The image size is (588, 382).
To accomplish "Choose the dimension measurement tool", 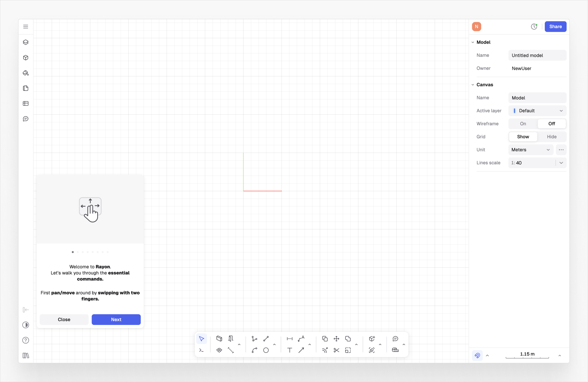I will pyautogui.click(x=290, y=339).
